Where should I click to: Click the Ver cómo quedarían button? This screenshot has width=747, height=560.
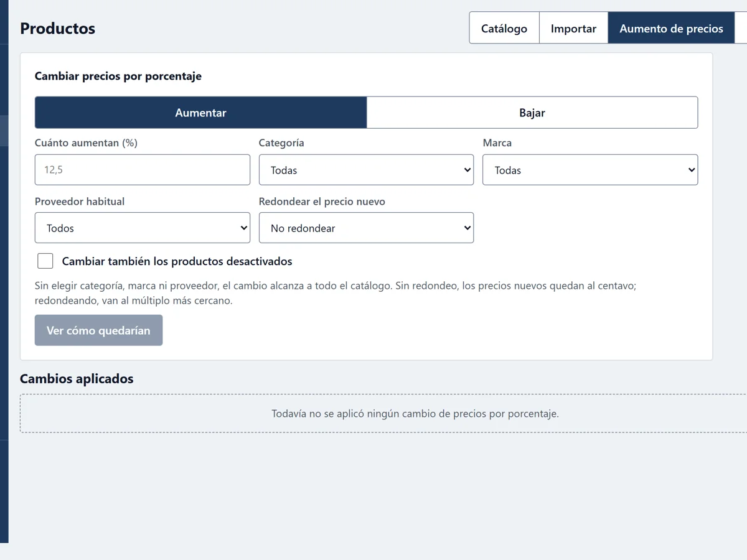98,330
